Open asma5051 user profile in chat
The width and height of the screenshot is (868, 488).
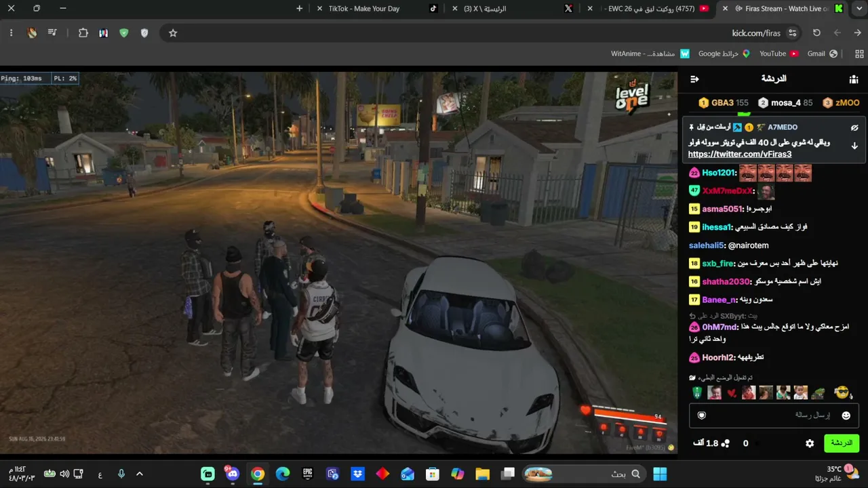(x=723, y=209)
